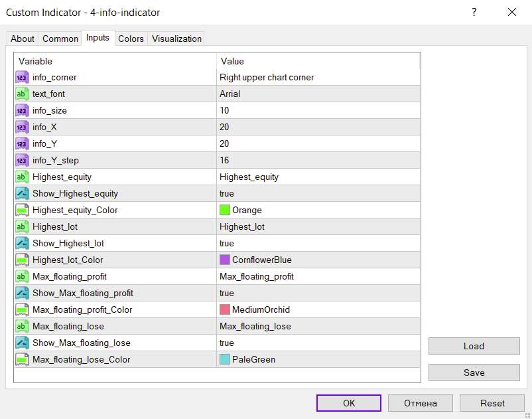
Task: Toggle the Show_Highest_lot true value
Action: (318, 243)
